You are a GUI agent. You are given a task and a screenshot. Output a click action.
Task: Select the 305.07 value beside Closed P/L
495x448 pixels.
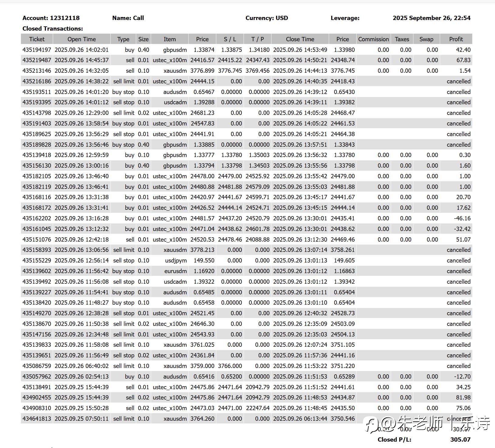pyautogui.click(x=460, y=440)
